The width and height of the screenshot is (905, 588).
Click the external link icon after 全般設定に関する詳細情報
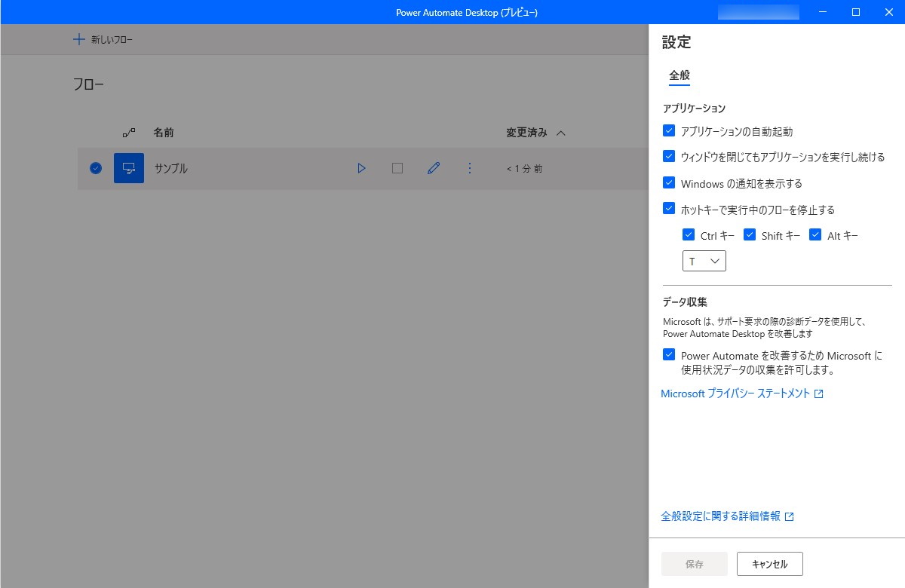pyautogui.click(x=790, y=516)
